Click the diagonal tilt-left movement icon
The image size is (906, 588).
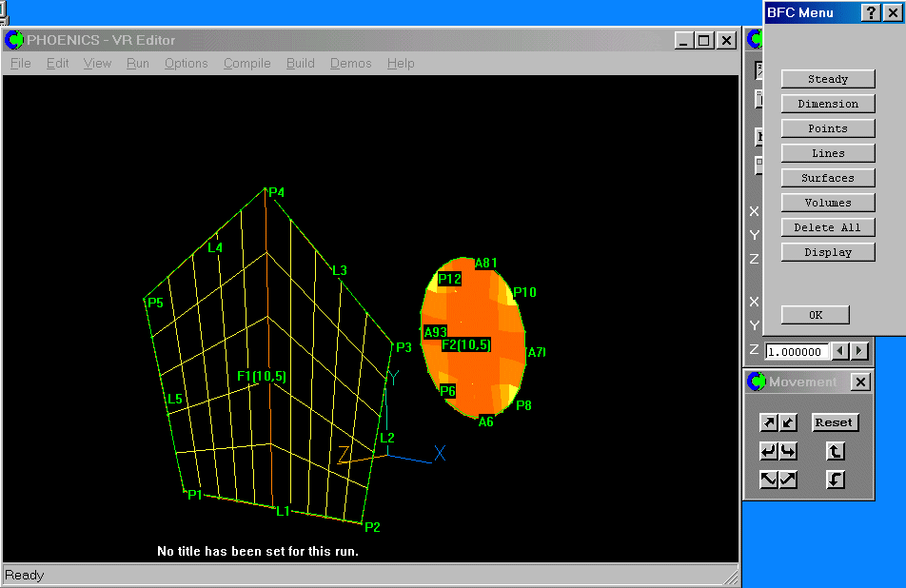(769, 480)
